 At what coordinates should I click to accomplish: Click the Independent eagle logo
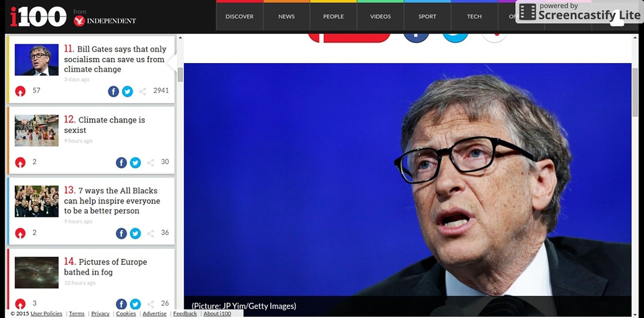point(80,21)
